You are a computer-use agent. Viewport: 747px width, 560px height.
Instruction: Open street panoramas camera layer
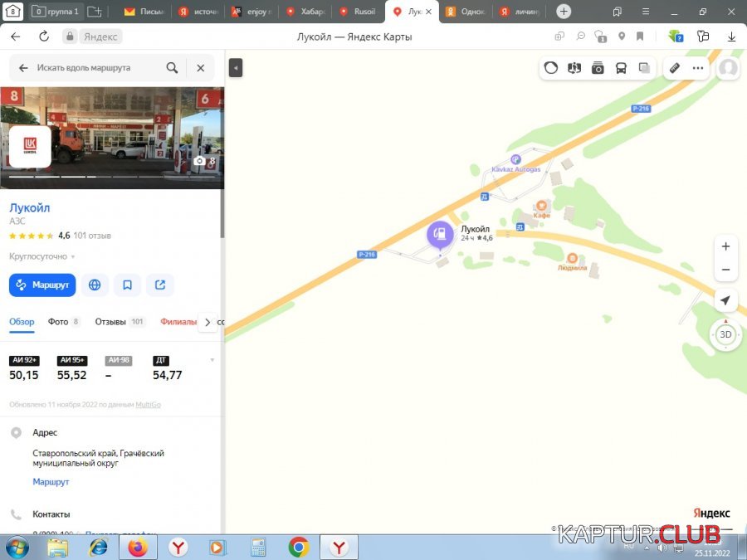pos(598,68)
